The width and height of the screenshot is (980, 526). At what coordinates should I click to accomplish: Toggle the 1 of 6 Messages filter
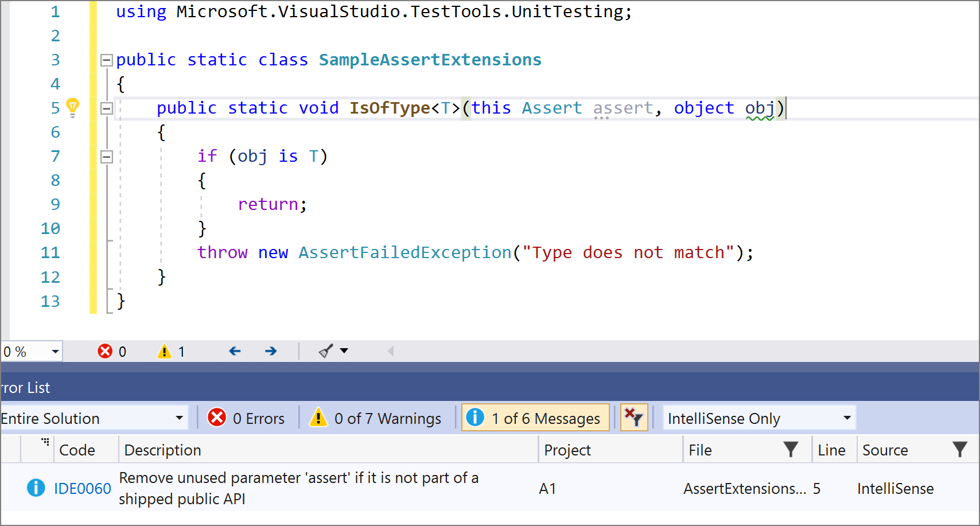click(x=535, y=418)
